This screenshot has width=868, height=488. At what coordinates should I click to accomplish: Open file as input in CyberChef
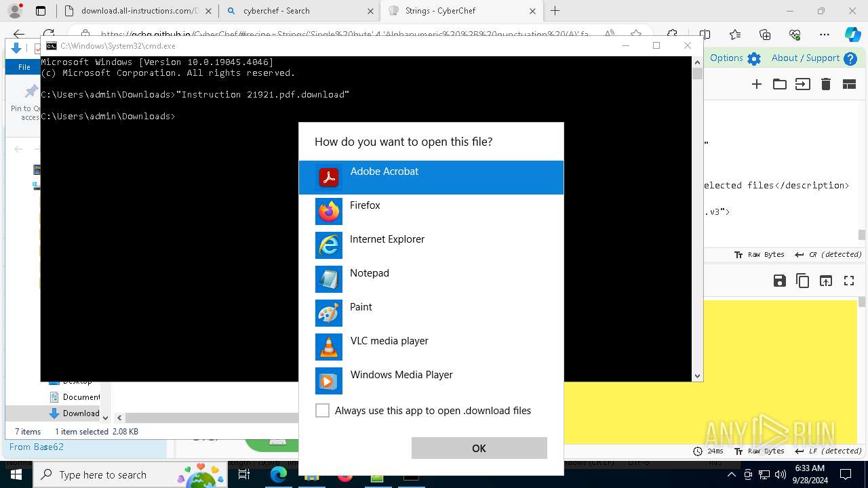[x=803, y=84]
